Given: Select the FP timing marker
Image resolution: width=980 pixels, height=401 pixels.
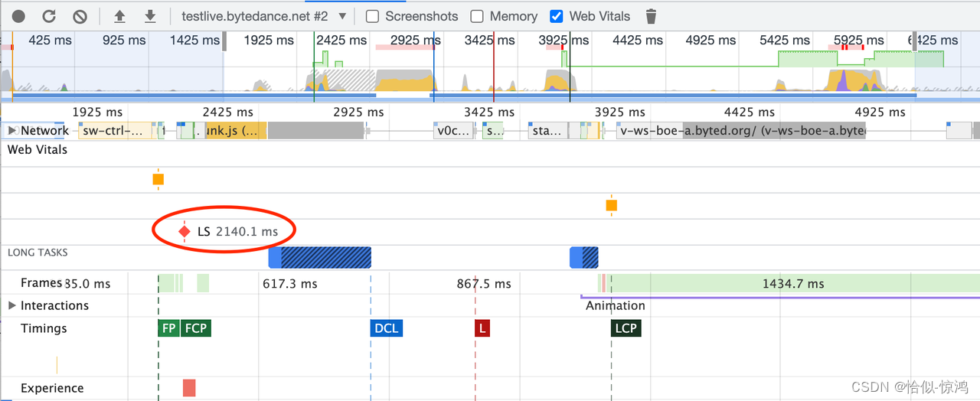Looking at the screenshot, I should pyautogui.click(x=169, y=328).
